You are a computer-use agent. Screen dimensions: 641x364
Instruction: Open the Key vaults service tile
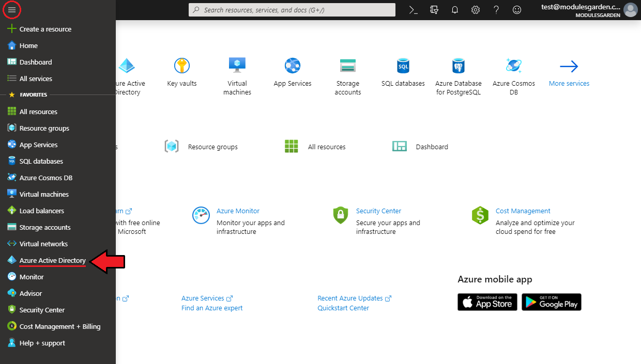pos(182,72)
